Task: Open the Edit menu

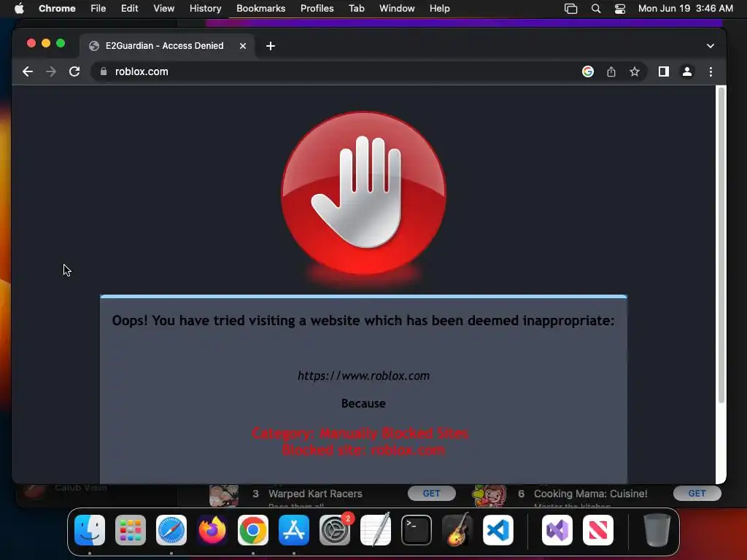Action: click(129, 8)
